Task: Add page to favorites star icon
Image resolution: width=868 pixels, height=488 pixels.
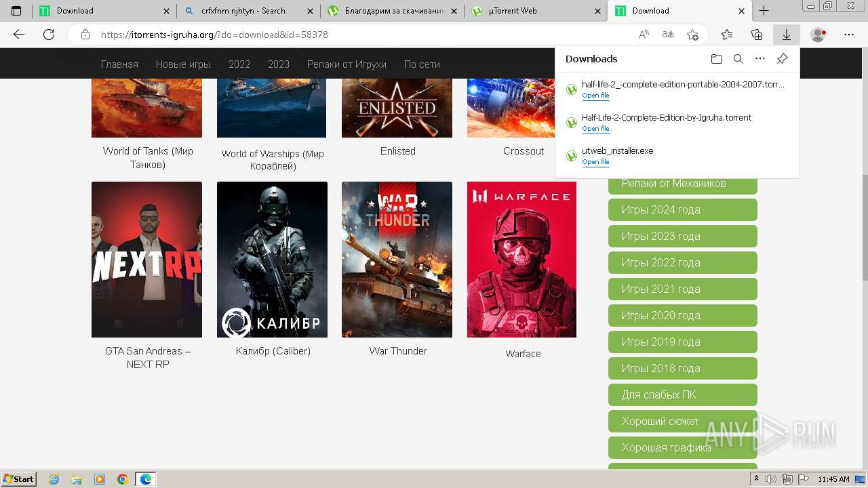Action: tap(692, 35)
